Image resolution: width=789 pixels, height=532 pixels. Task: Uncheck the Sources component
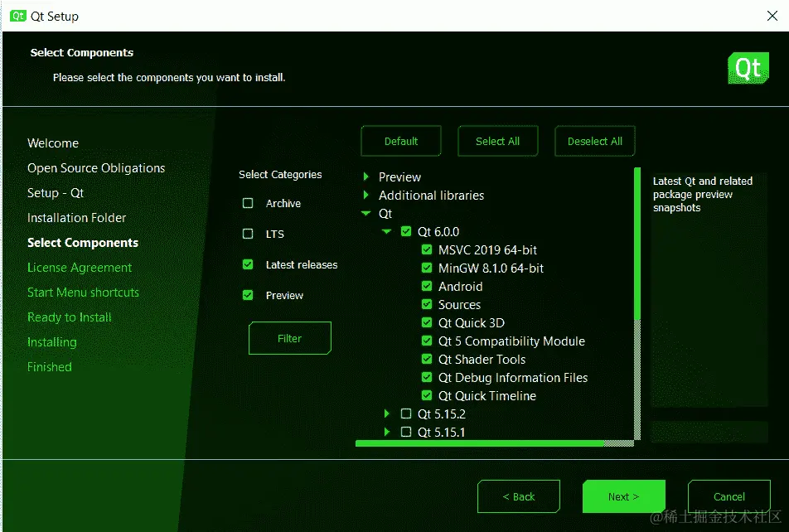click(x=427, y=304)
